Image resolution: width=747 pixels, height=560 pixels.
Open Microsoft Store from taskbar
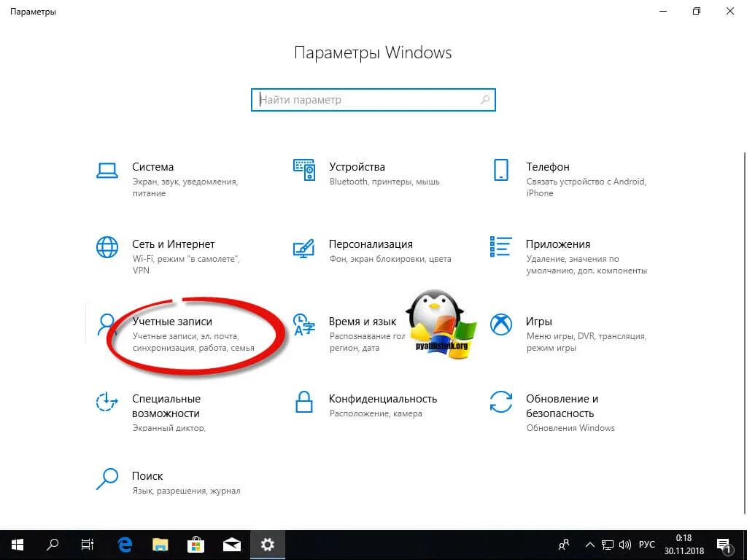point(196,545)
